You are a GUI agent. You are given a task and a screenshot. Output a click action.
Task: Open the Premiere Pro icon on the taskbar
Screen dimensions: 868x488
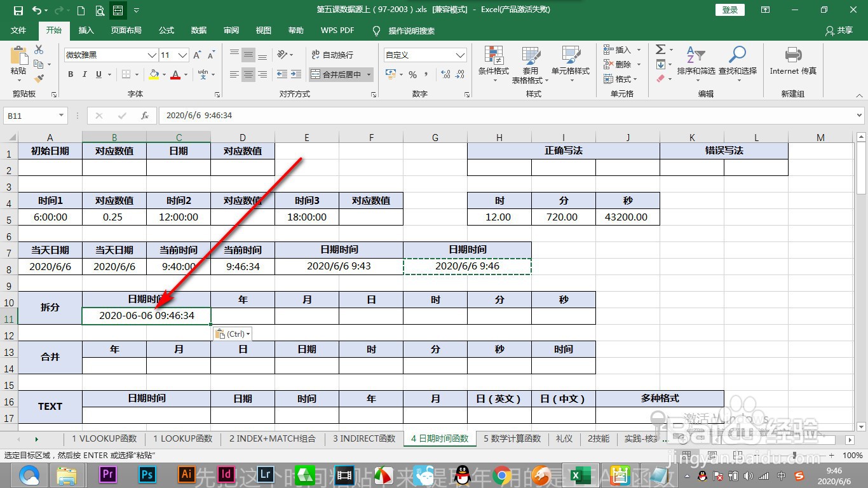[109, 475]
